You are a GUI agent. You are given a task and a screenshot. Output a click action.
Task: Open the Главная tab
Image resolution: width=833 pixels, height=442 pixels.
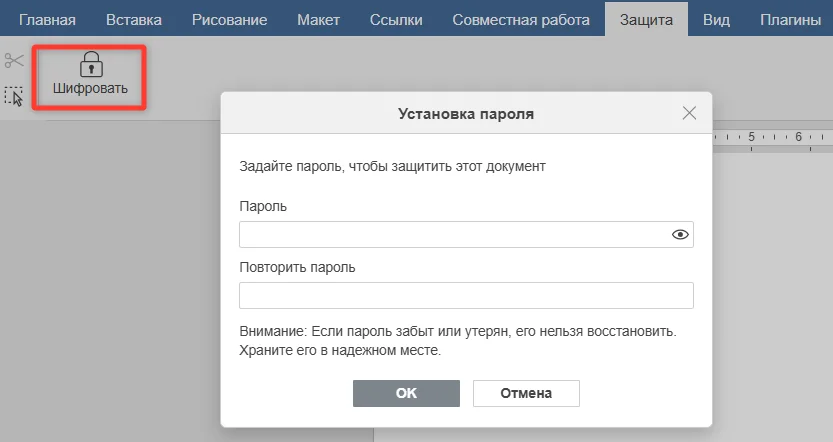(x=47, y=20)
